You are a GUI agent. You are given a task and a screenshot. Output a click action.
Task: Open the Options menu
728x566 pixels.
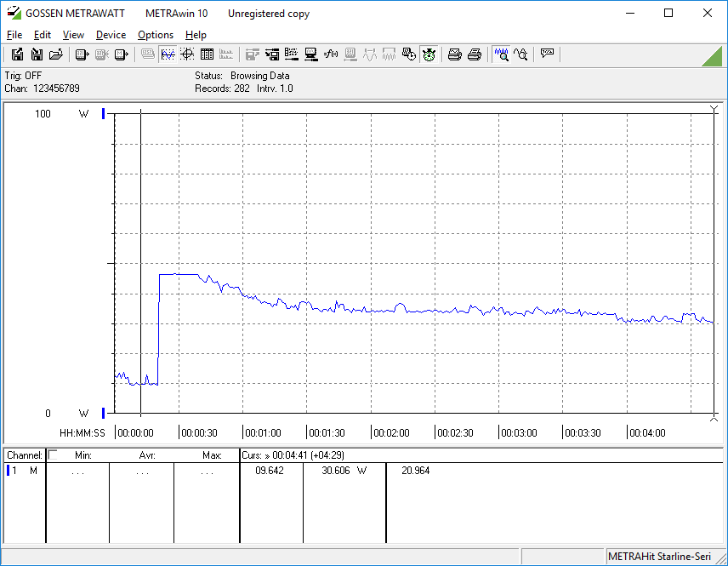[x=156, y=35]
